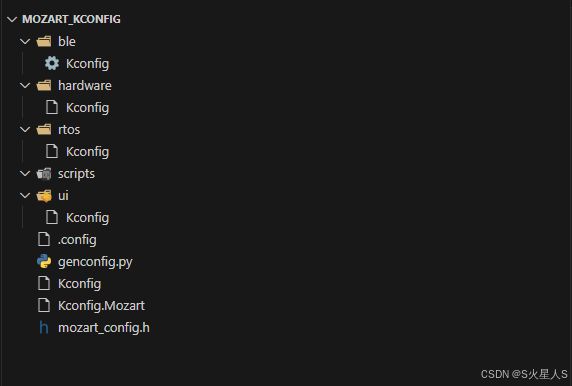Click the h icon of mozart_config.h
Image resolution: width=572 pixels, height=386 pixels.
pyautogui.click(x=44, y=328)
